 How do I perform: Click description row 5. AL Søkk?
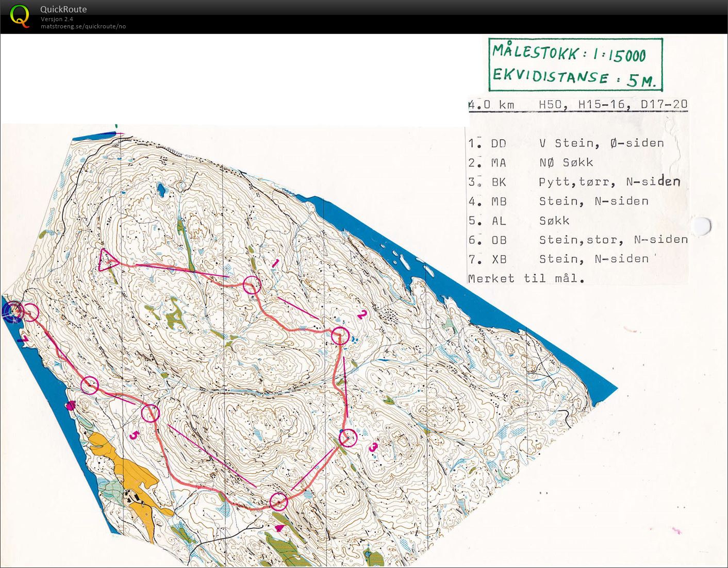coord(519,221)
